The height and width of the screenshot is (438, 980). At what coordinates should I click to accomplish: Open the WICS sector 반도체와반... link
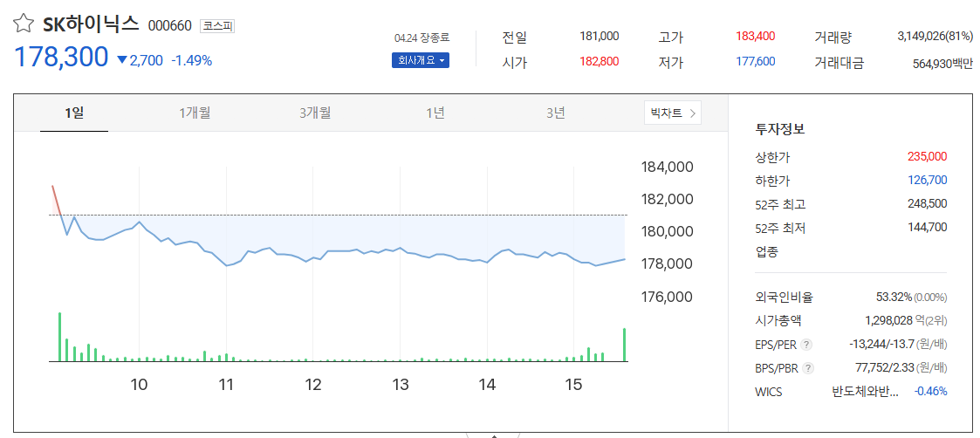tap(866, 393)
